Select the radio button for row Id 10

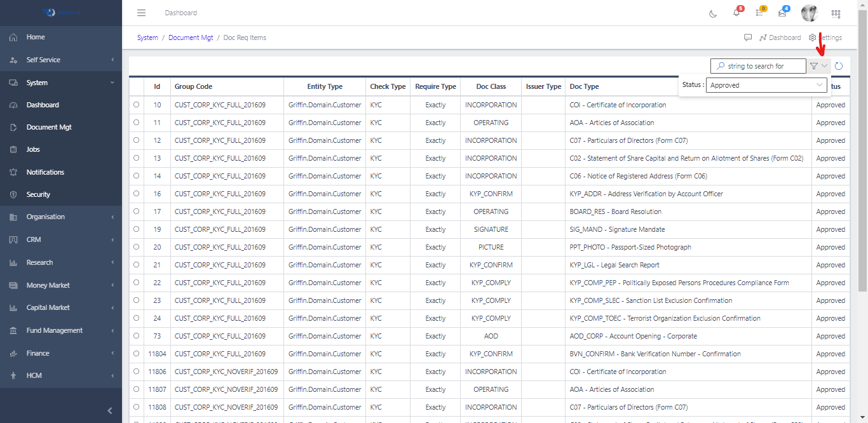point(136,105)
